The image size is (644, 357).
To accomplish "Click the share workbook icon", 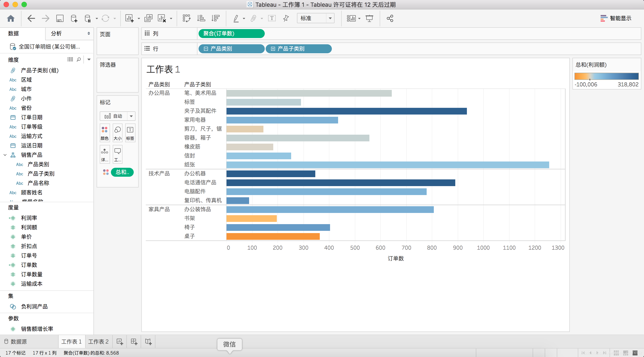I will pos(390,18).
